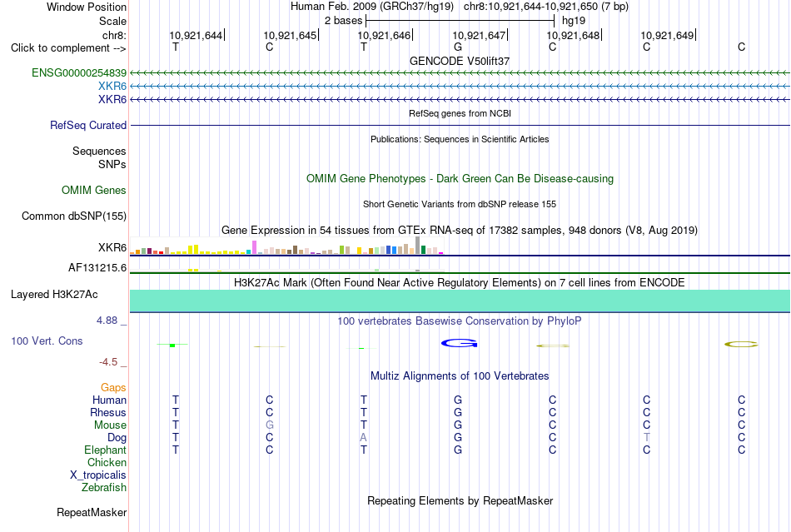This screenshot has height=532, width=791.
Task: Click 'Repeating Elements by RepeatMasker' title
Action: pos(460,500)
